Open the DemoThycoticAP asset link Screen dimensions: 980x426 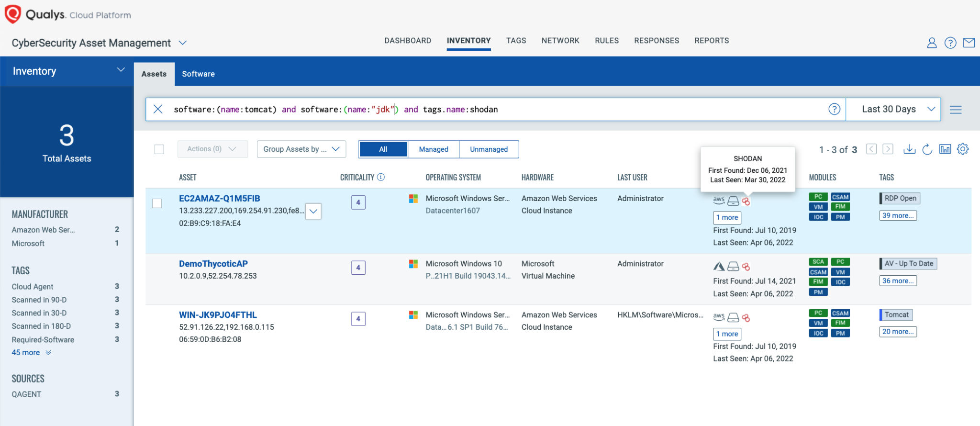(x=213, y=264)
